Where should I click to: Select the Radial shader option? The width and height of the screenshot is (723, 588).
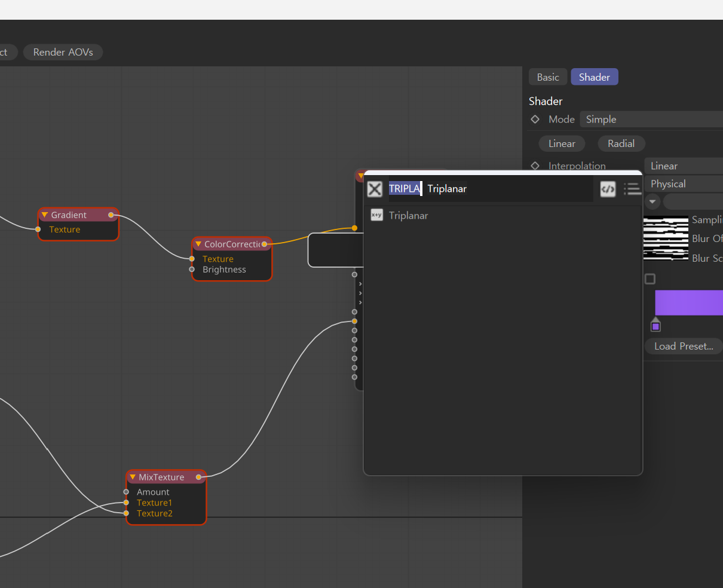pyautogui.click(x=621, y=143)
